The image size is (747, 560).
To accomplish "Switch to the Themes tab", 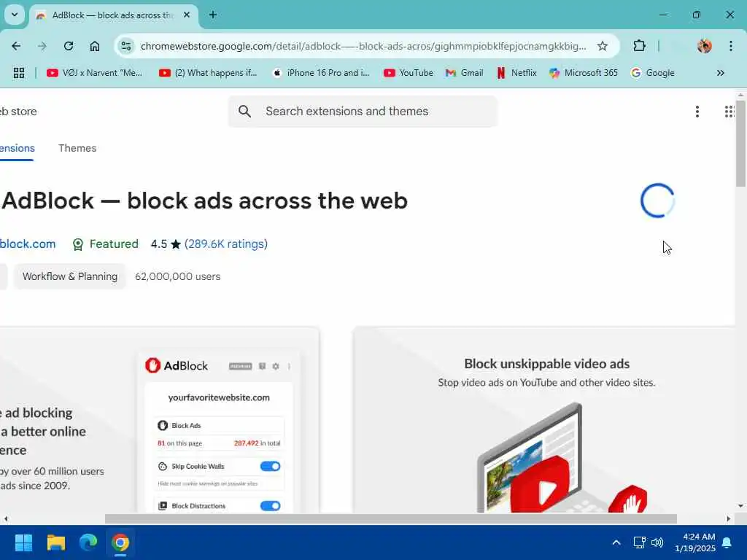I will coord(77,148).
